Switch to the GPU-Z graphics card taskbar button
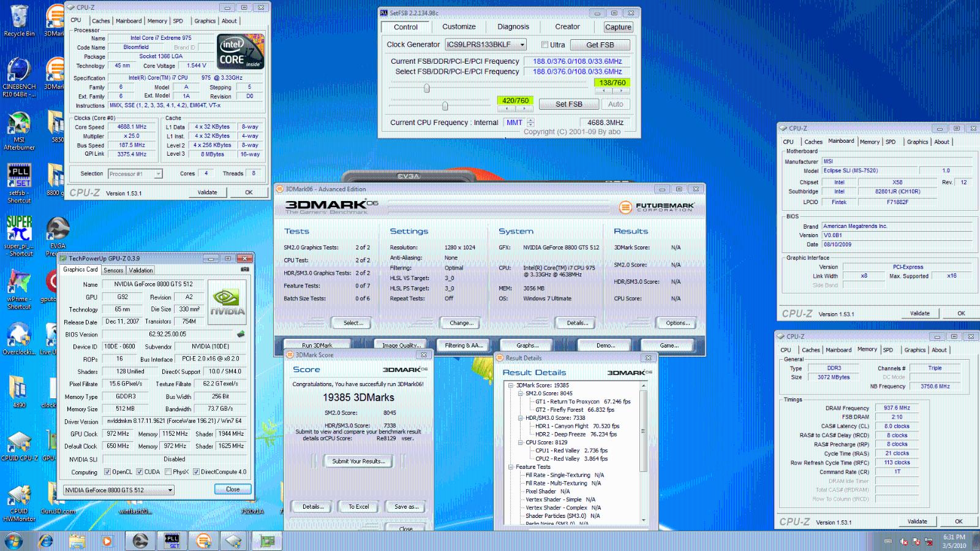 (x=267, y=541)
